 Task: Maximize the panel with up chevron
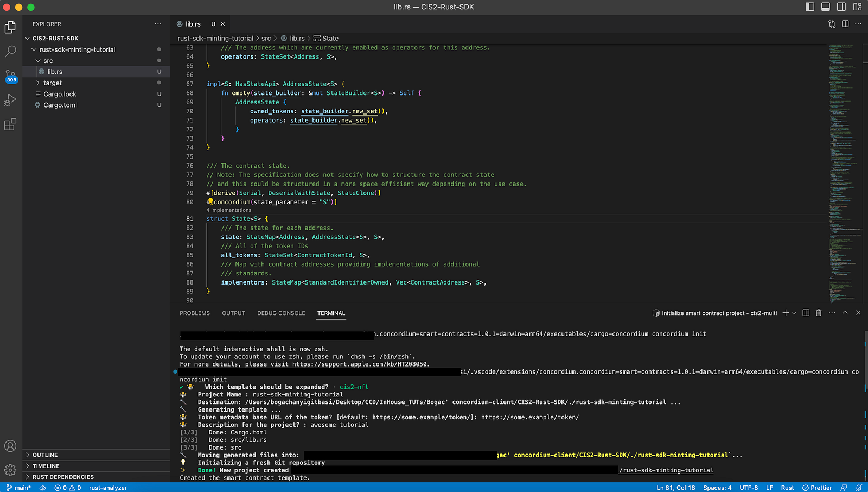pos(845,313)
